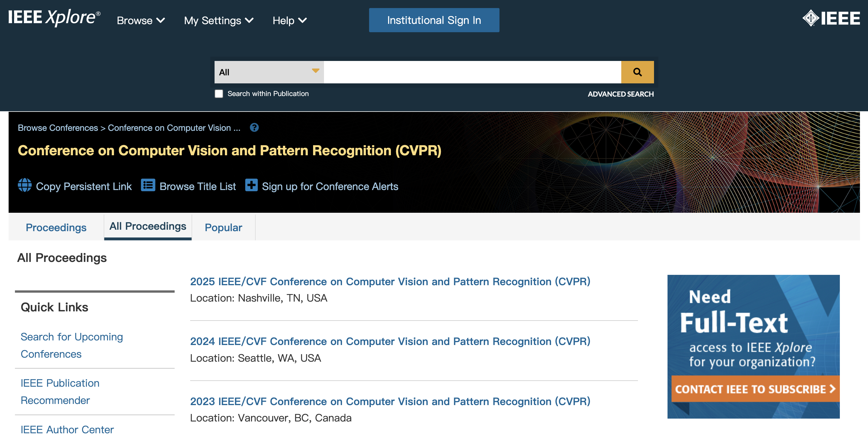Enable the Search within Publication checkbox
868x437 pixels.
tap(219, 94)
